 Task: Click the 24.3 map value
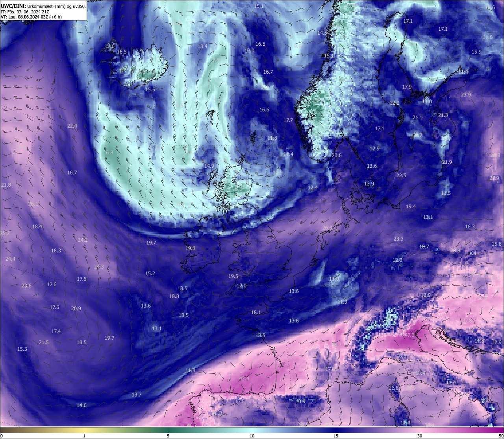(99, 267)
